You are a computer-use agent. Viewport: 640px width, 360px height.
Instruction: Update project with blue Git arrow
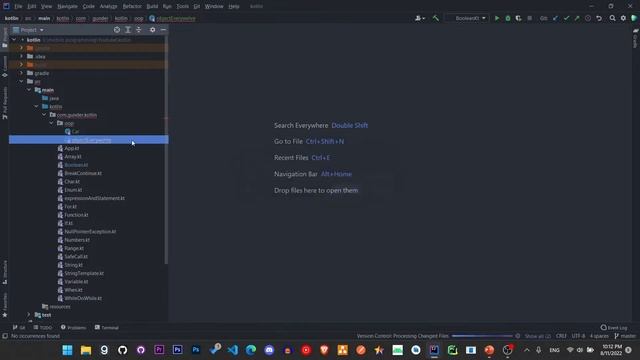555,18
